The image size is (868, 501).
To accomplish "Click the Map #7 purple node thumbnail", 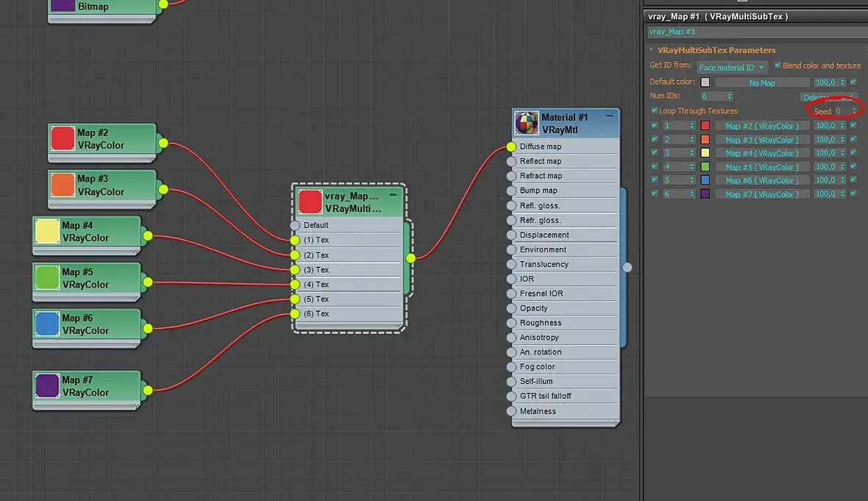I will pyautogui.click(x=47, y=385).
